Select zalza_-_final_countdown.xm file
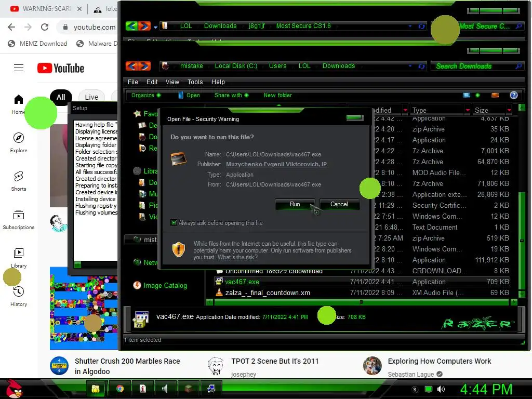This screenshot has width=532, height=399. click(268, 292)
